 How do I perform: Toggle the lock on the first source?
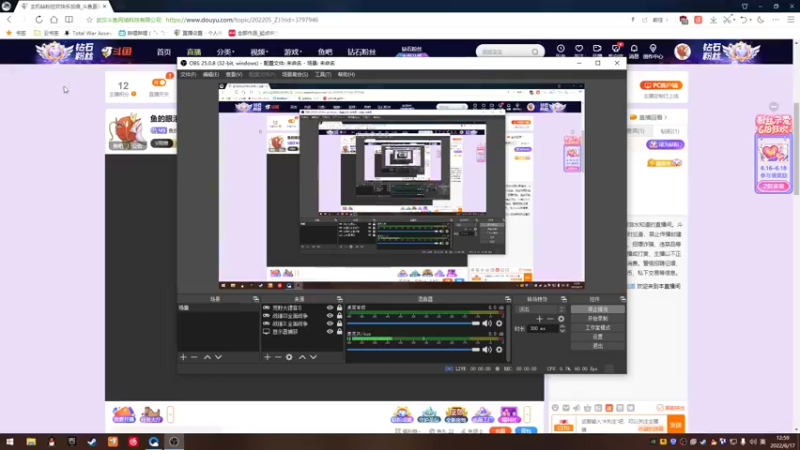(339, 308)
